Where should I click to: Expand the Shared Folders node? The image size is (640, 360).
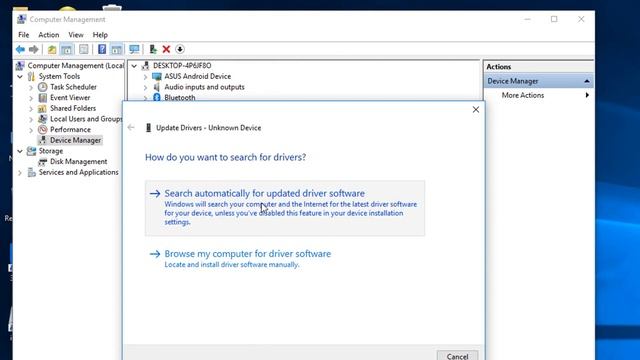click(x=31, y=109)
